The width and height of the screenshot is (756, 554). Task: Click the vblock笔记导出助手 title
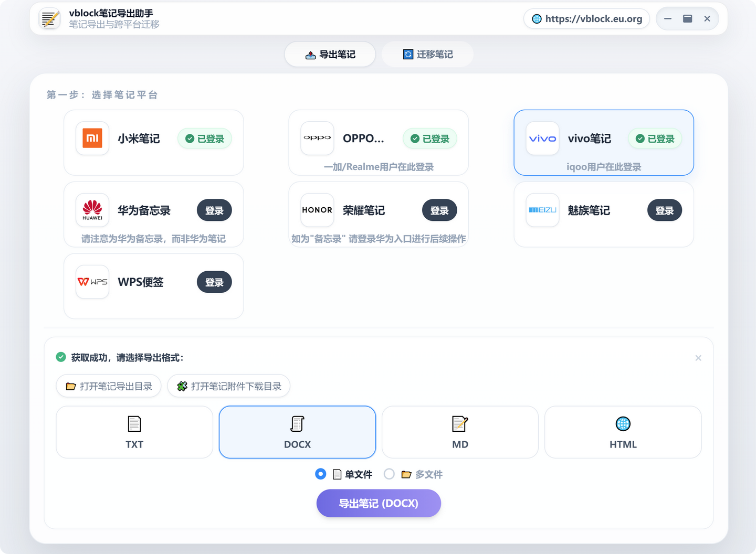(111, 13)
